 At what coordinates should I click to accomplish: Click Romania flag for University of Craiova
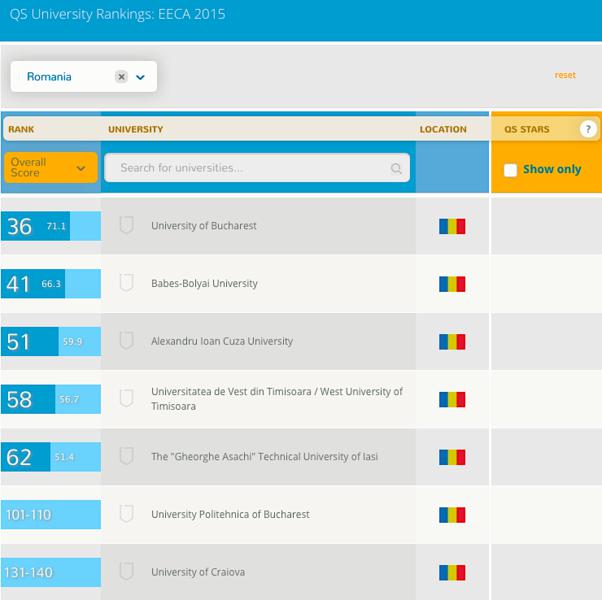[452, 573]
